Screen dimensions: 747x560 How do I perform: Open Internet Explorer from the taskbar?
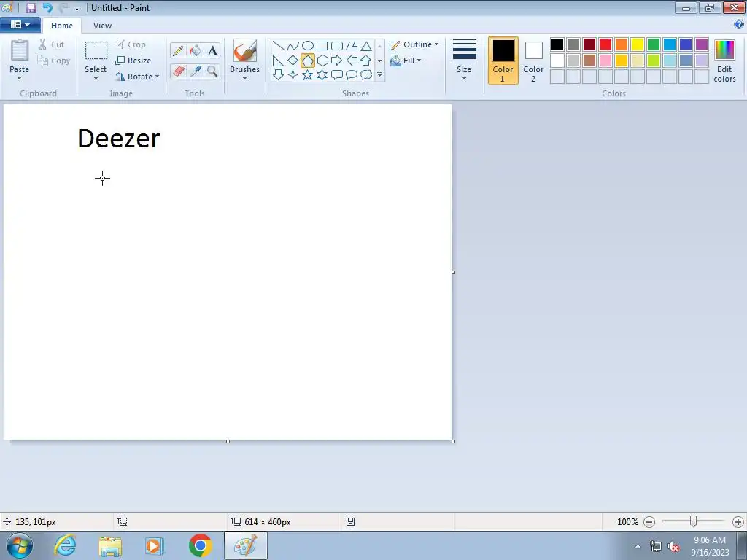point(65,545)
